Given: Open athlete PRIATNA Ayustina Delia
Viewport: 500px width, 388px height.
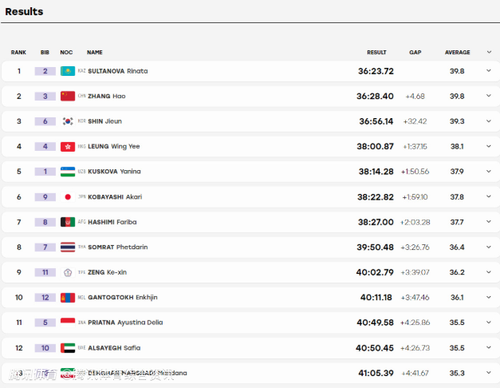Looking at the screenshot, I should 125,322.
